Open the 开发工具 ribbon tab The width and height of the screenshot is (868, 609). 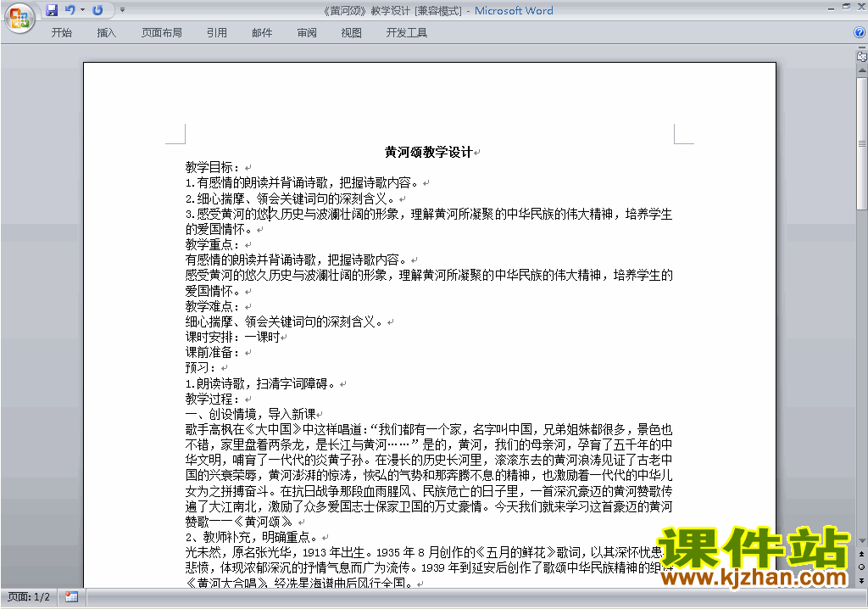pos(406,33)
